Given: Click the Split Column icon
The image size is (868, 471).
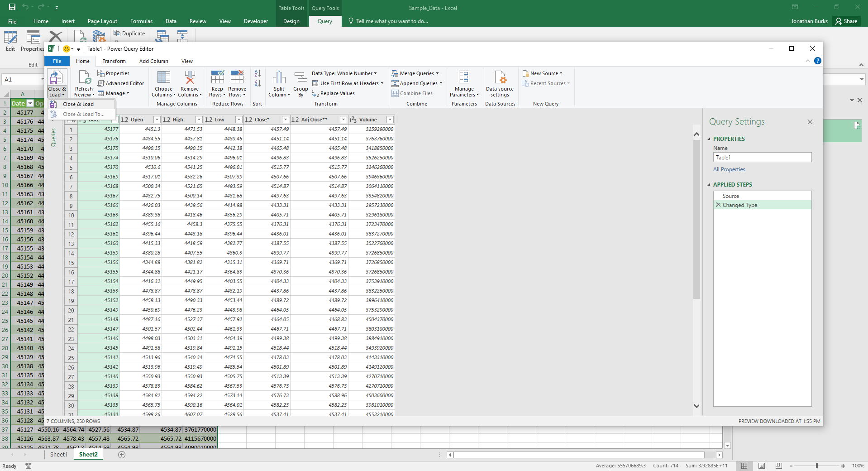Looking at the screenshot, I should point(279,77).
